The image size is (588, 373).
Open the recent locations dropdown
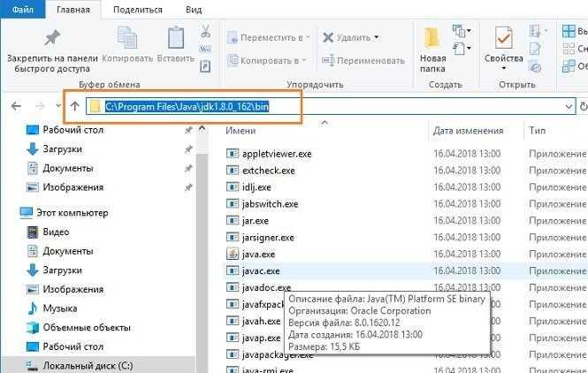click(x=58, y=106)
